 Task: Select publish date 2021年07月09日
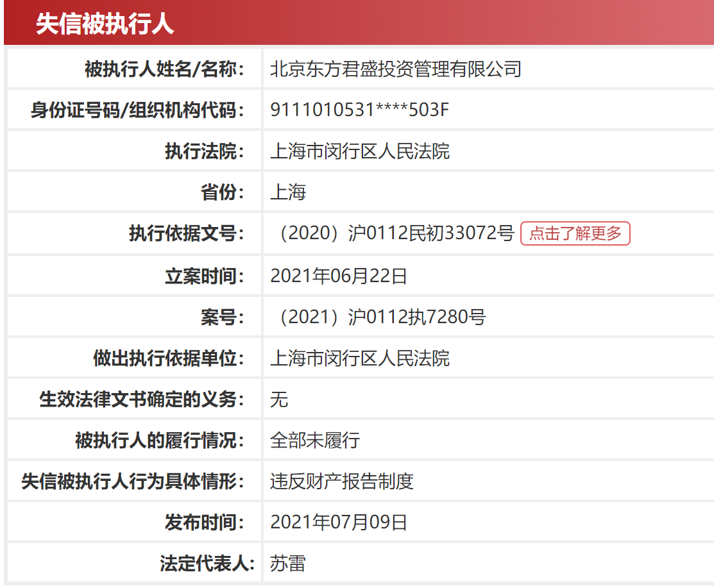point(338,523)
